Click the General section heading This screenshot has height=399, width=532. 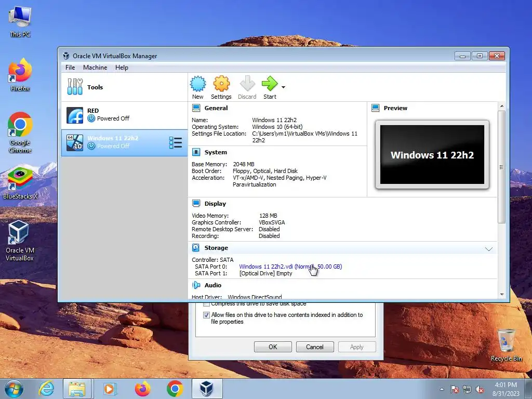coord(216,108)
